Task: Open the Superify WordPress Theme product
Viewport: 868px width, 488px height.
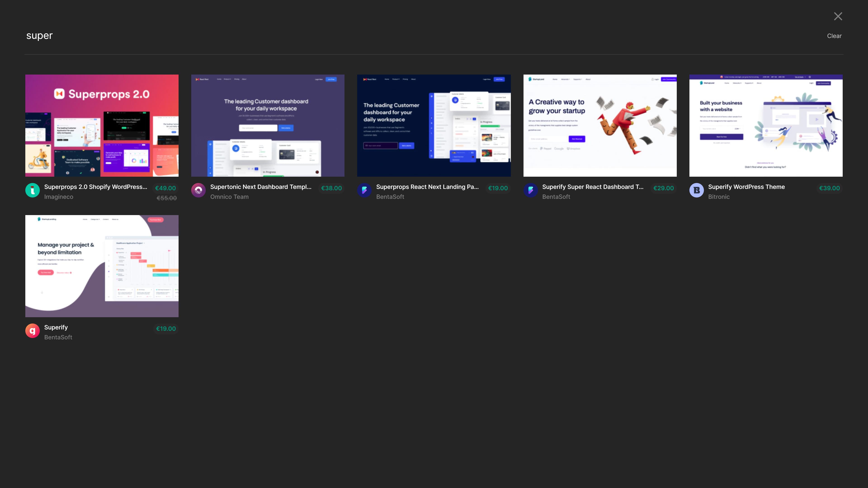Action: pyautogui.click(x=746, y=187)
